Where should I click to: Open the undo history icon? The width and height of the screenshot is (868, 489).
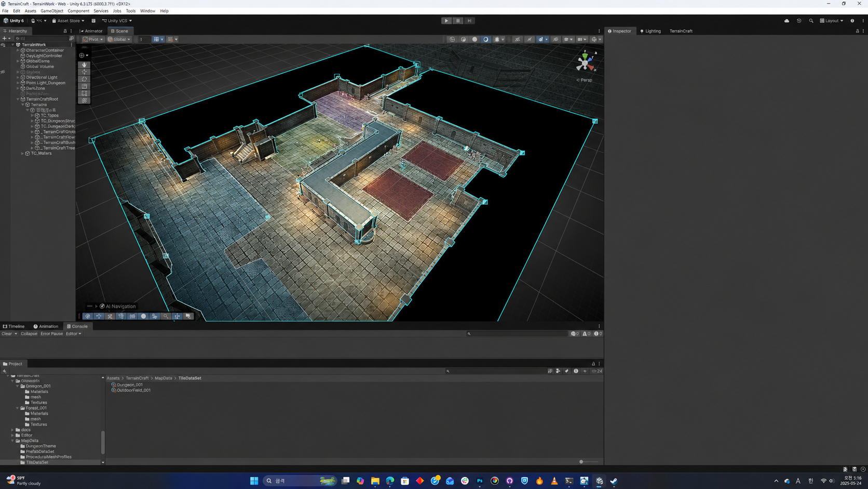tap(799, 21)
